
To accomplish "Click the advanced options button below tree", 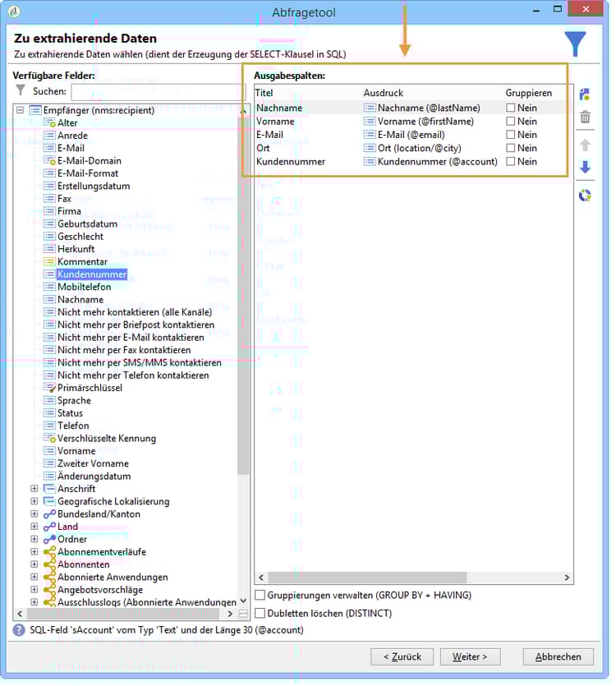I will point(243,614).
